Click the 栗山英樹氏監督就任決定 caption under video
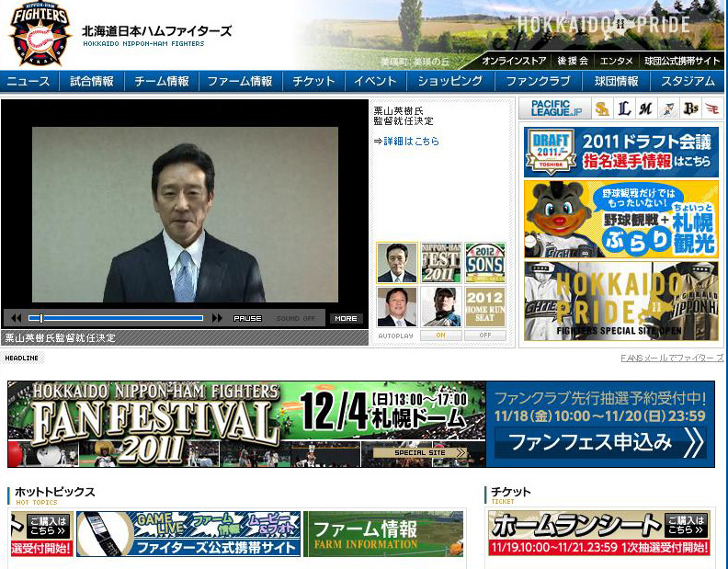 coord(61,337)
